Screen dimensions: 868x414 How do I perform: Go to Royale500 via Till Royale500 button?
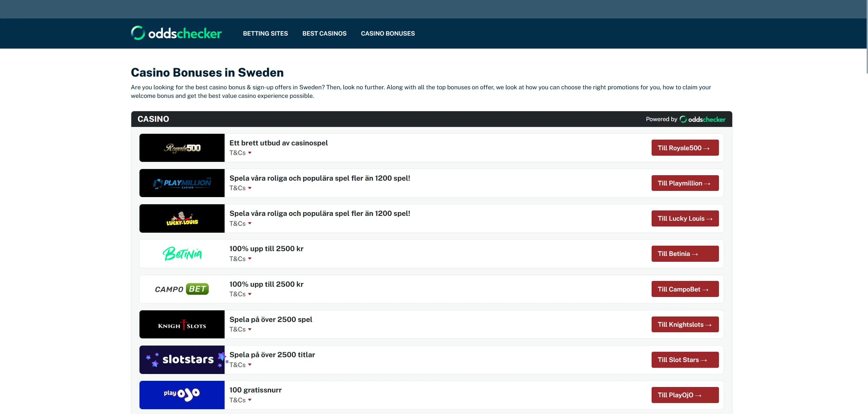[685, 148]
